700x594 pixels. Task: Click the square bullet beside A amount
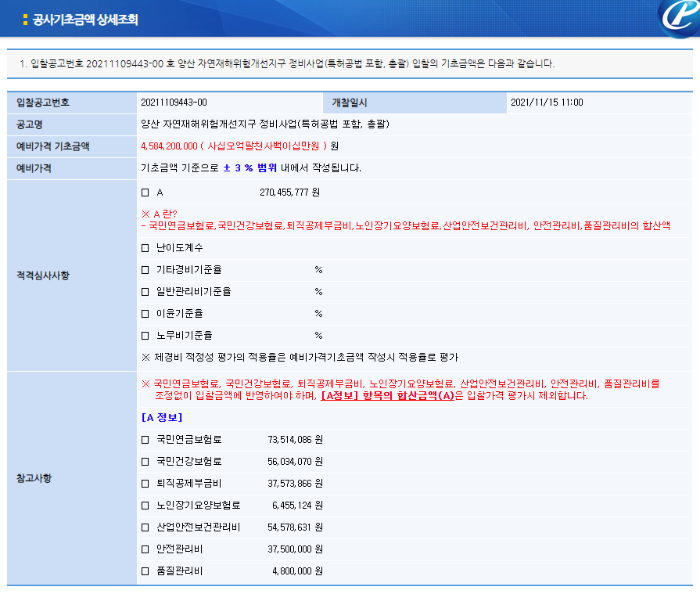click(145, 193)
